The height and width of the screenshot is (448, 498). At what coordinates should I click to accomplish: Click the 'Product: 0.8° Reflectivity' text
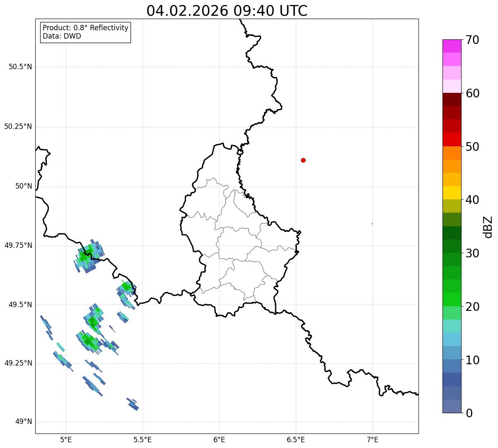coord(86,28)
